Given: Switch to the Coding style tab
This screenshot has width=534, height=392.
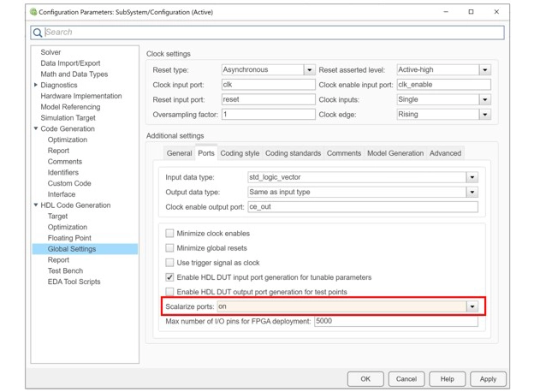Looking at the screenshot, I should [x=240, y=153].
